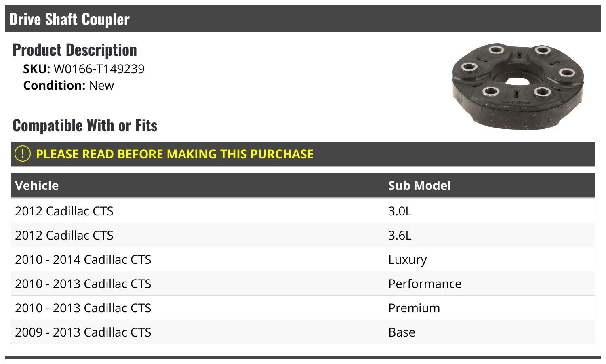The width and height of the screenshot is (606, 364).
Task: Click the Base sub model cell
Action: coord(402,332)
